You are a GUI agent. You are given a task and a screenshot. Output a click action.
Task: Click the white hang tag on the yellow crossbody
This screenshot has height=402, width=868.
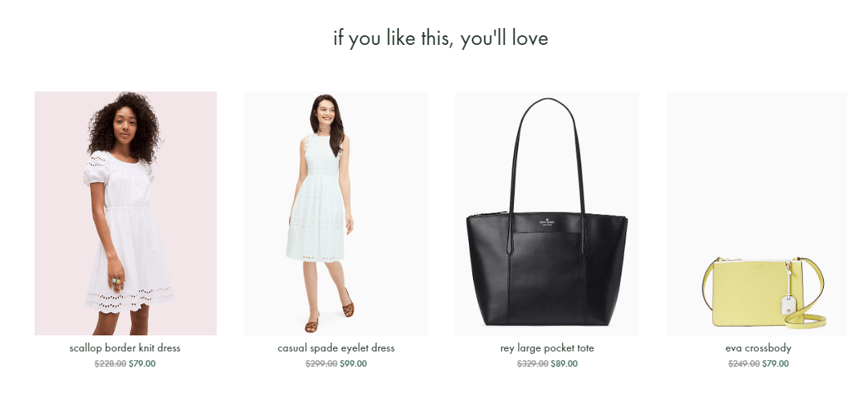click(788, 305)
